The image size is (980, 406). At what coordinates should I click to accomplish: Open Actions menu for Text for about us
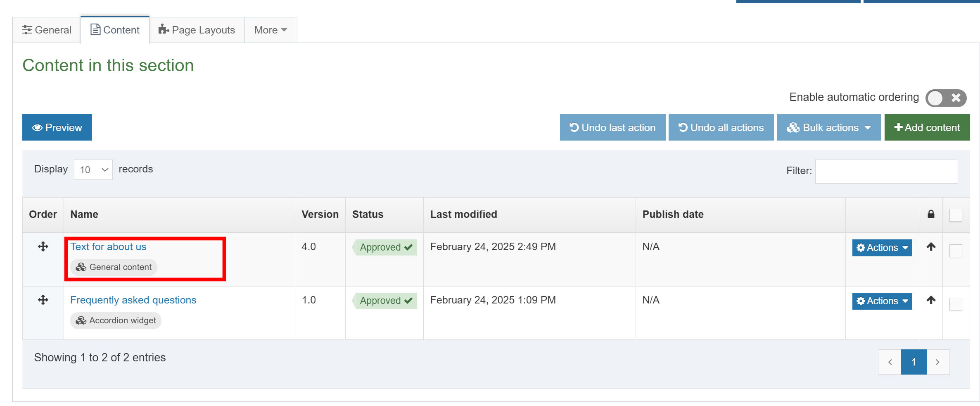tap(882, 248)
